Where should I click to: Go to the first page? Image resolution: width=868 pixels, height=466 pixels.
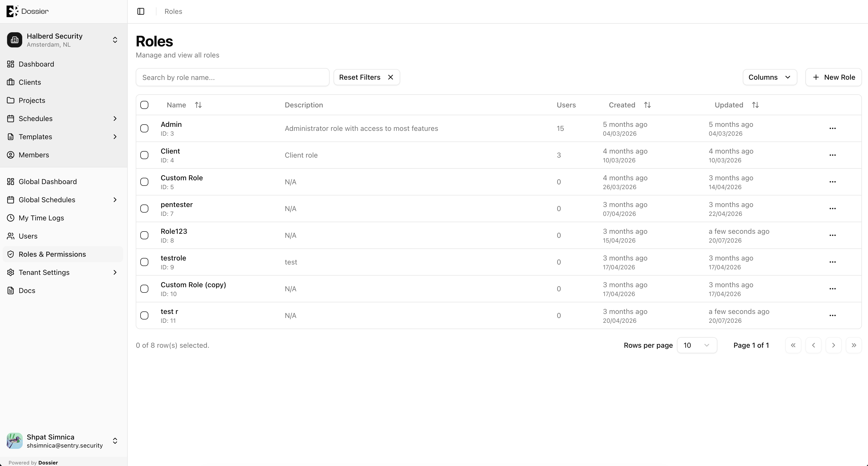tap(793, 345)
